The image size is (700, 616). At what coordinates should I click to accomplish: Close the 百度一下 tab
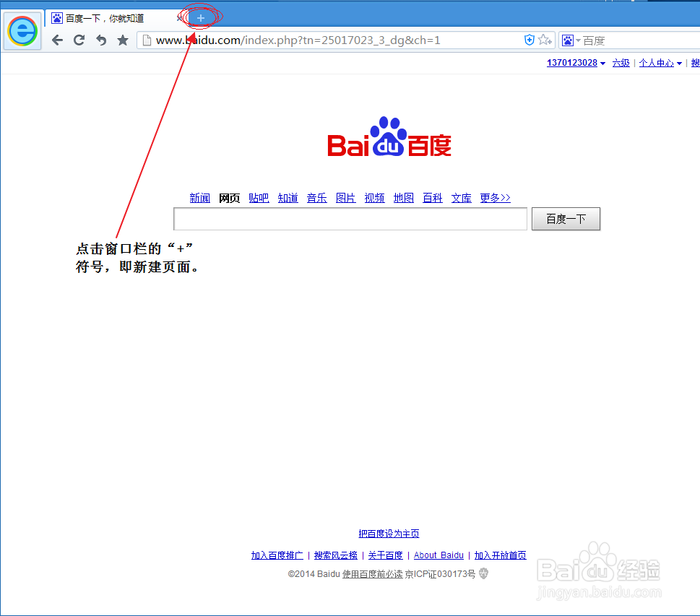[x=179, y=18]
